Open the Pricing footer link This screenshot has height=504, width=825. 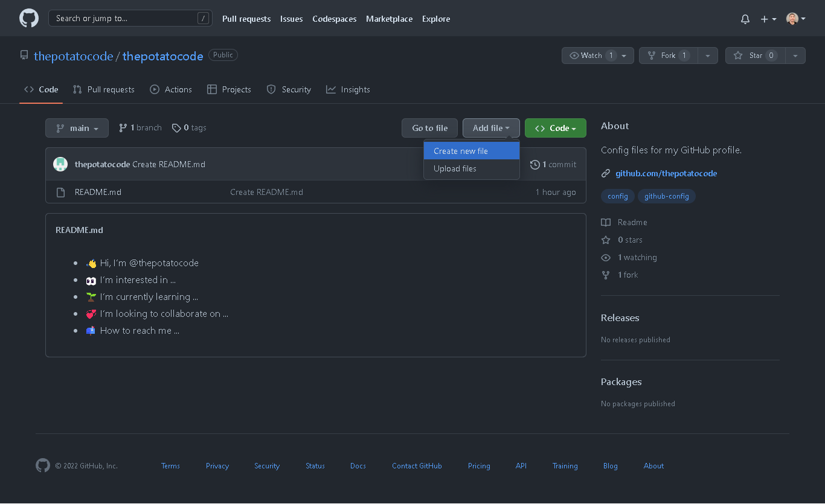pos(479,466)
